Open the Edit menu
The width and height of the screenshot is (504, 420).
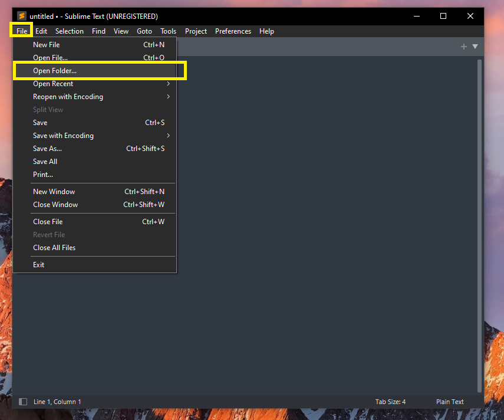pyautogui.click(x=41, y=31)
